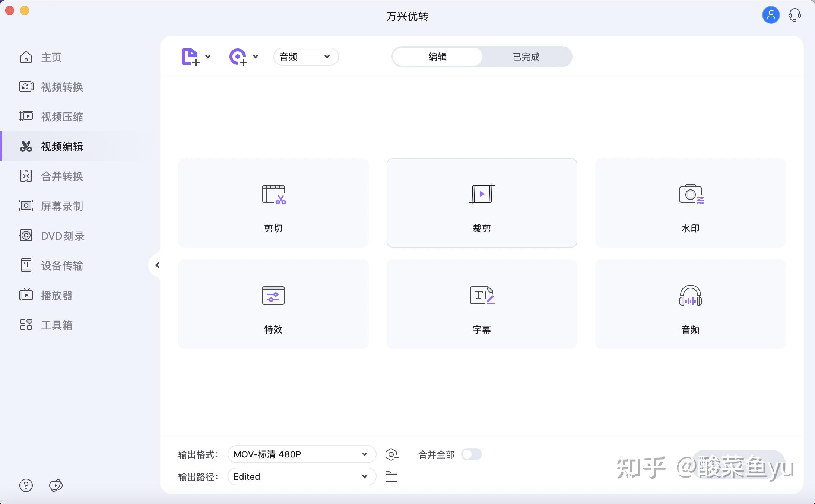The width and height of the screenshot is (815, 504).
Task: Open output format settings gear icon
Action: click(391, 454)
